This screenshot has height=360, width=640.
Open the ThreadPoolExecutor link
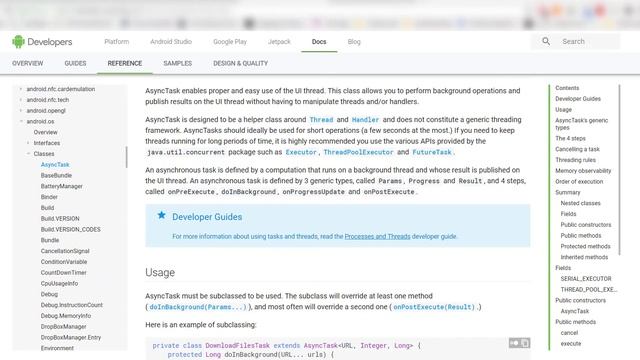358,152
